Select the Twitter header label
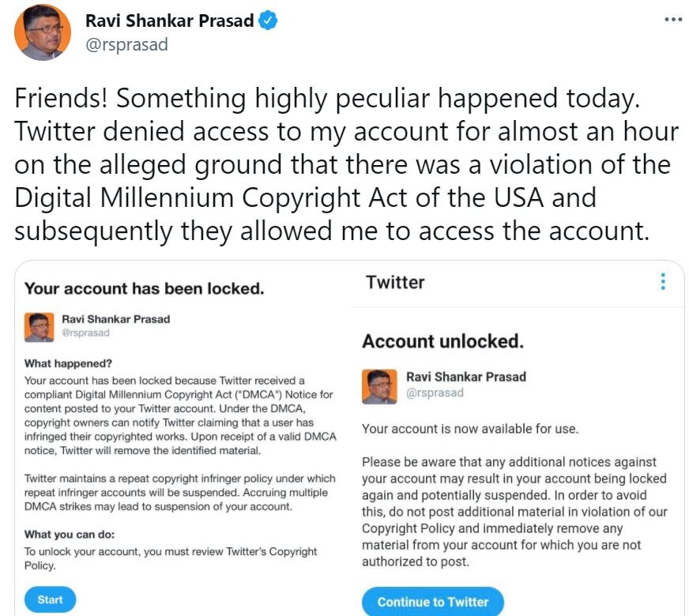Viewport: 689px width, 616px height. [x=395, y=282]
